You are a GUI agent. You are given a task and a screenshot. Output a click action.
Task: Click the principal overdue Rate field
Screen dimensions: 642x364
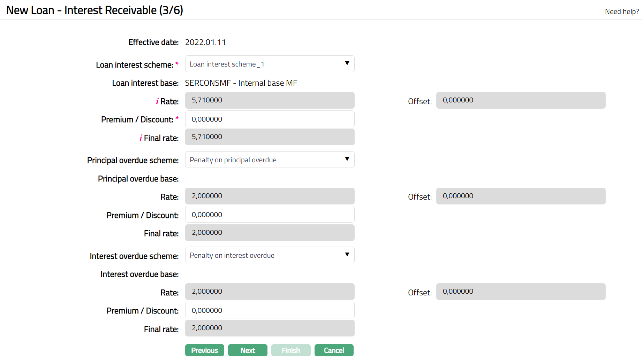(x=270, y=196)
